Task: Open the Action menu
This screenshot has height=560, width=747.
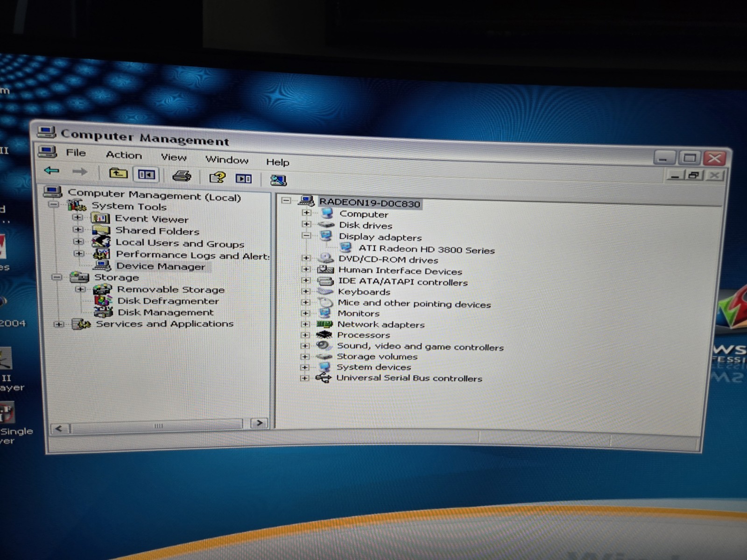Action: [123, 155]
